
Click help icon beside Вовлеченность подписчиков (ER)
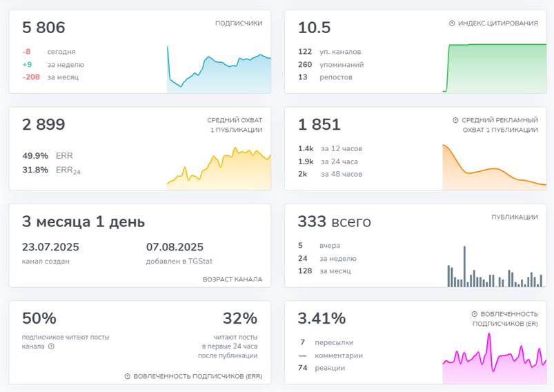click(475, 313)
